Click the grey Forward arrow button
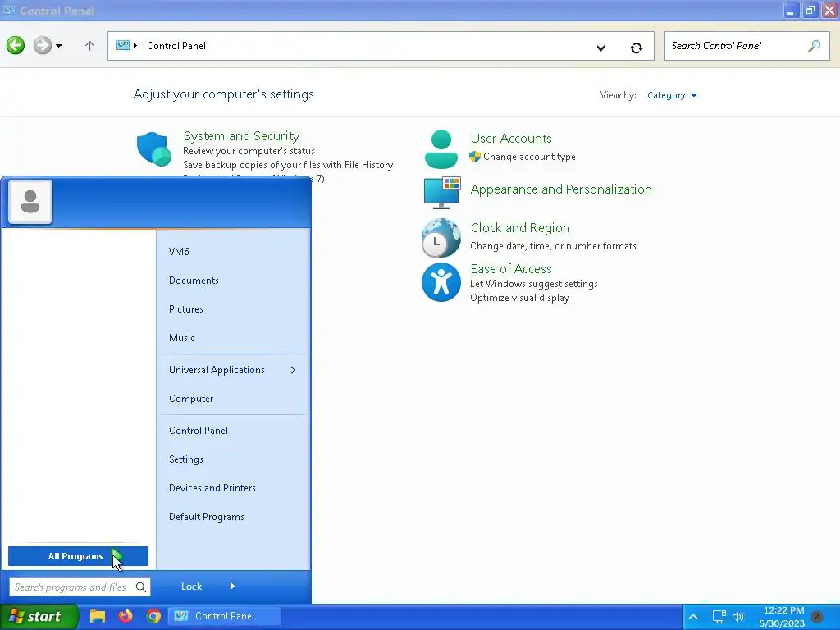The width and height of the screenshot is (840, 630). 43,46
